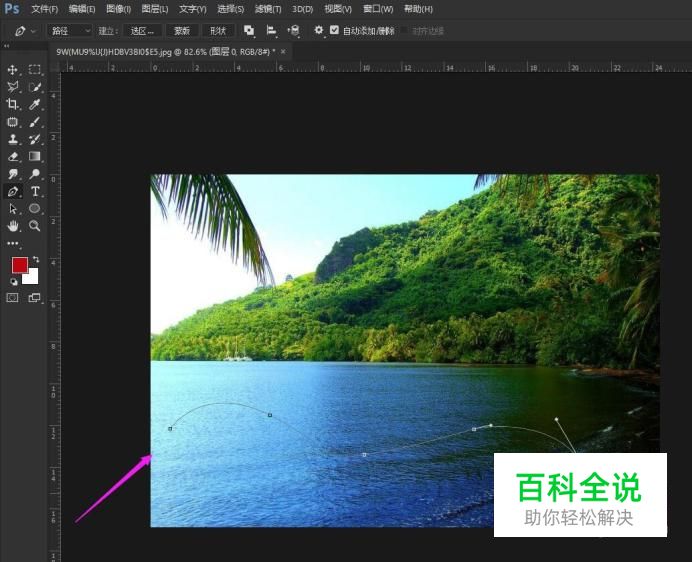Select the Ellipse shape tool
The image size is (692, 562).
(x=34, y=208)
